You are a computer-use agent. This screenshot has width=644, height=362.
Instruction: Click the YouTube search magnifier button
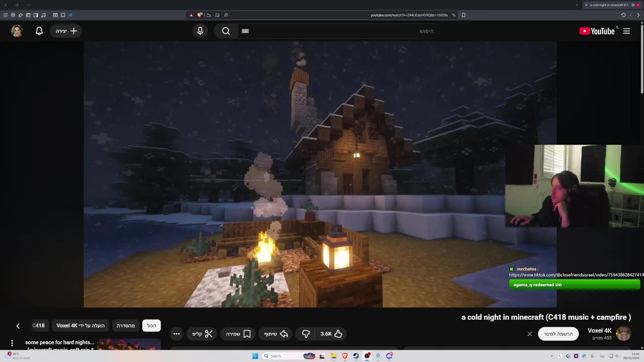click(x=226, y=31)
